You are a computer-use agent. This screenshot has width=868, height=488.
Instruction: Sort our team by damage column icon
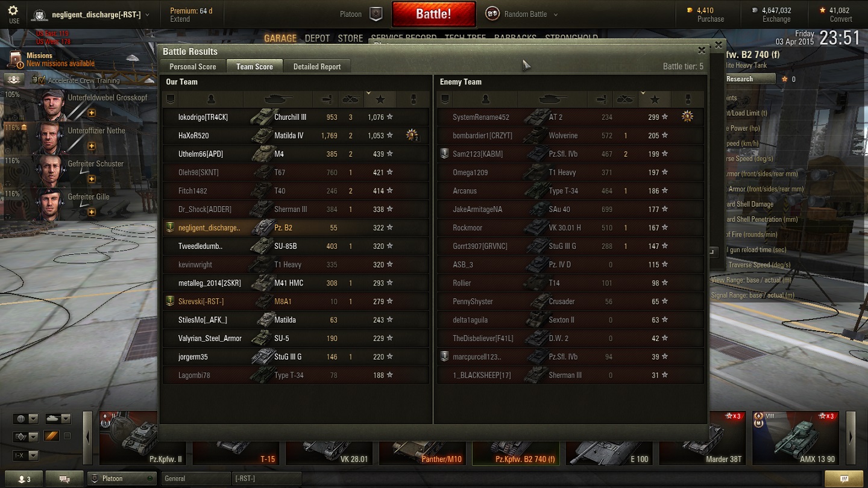pos(326,99)
